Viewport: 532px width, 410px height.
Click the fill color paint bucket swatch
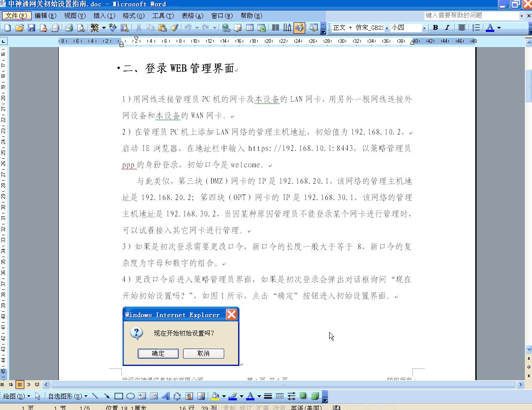[x=215, y=396]
